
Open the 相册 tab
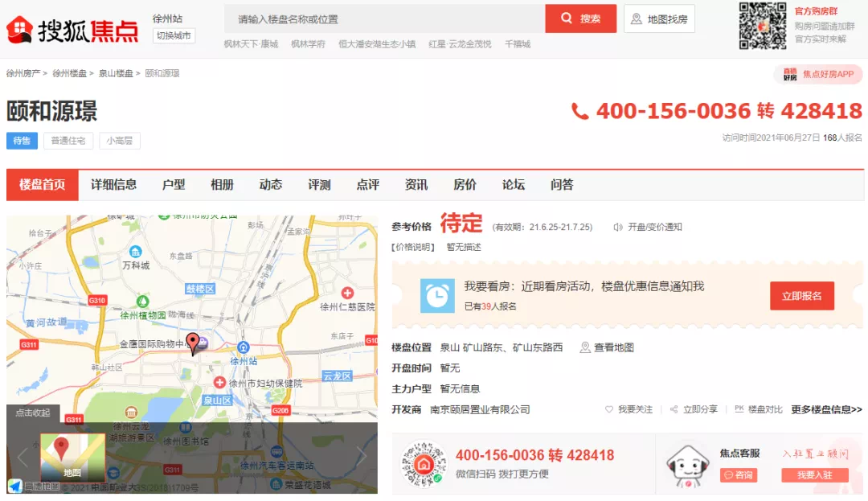(x=222, y=185)
